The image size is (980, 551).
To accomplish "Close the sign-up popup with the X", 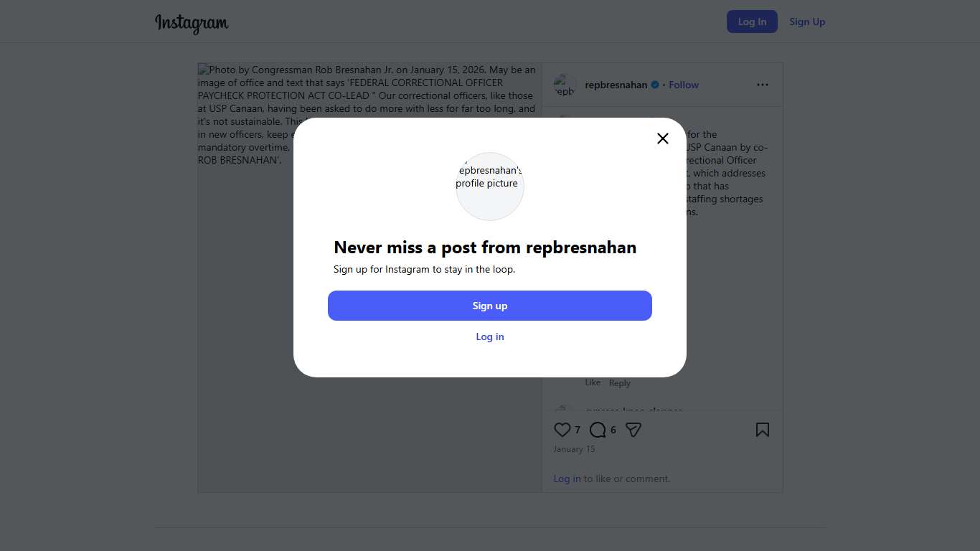I will (x=663, y=138).
